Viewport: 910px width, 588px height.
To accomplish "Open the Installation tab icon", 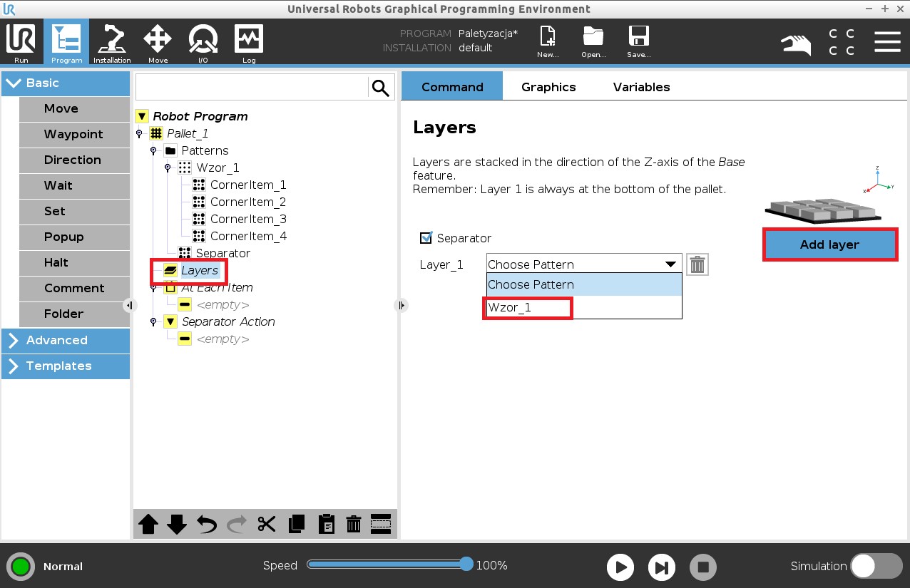I will [112, 41].
